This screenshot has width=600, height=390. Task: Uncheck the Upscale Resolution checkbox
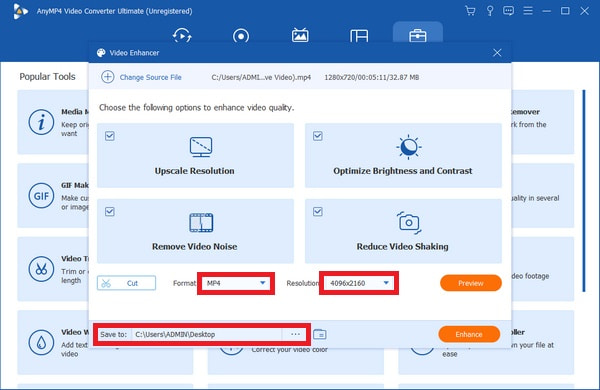110,136
